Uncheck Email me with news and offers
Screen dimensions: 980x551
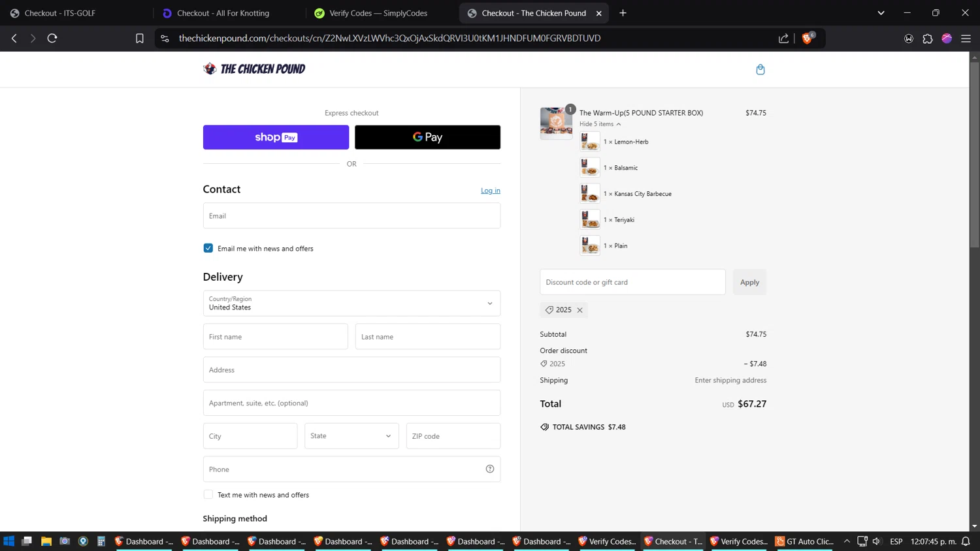point(208,248)
